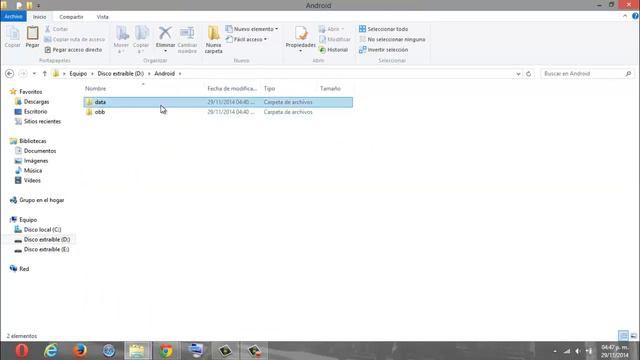Screen dimensions: 640x360
Task: Create a folder with Nueva carpeta
Action: pyautogui.click(x=213, y=39)
